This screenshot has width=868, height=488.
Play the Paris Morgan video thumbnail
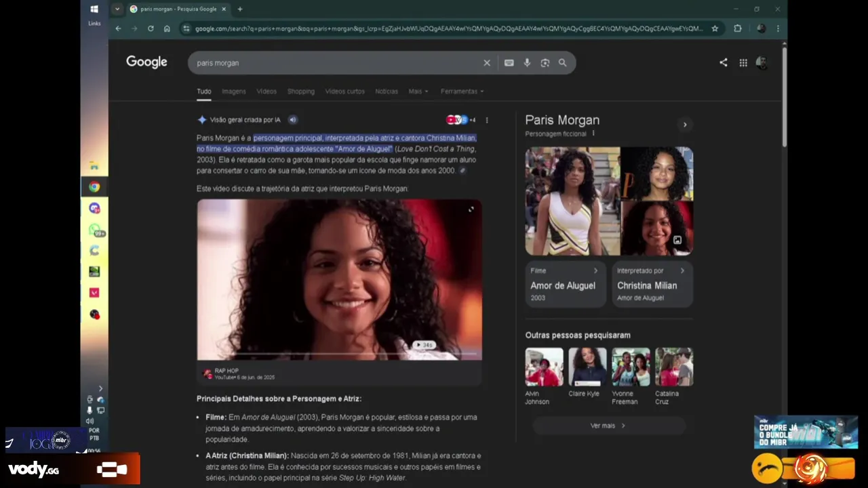(339, 279)
